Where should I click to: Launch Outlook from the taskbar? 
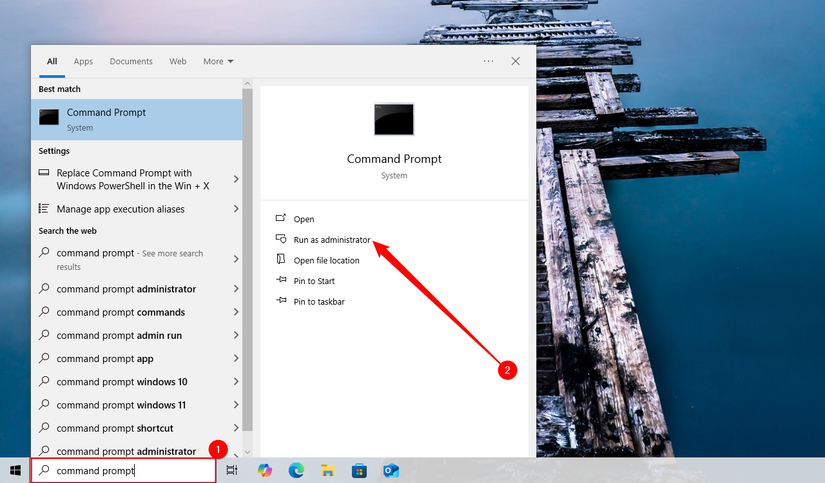click(391, 470)
